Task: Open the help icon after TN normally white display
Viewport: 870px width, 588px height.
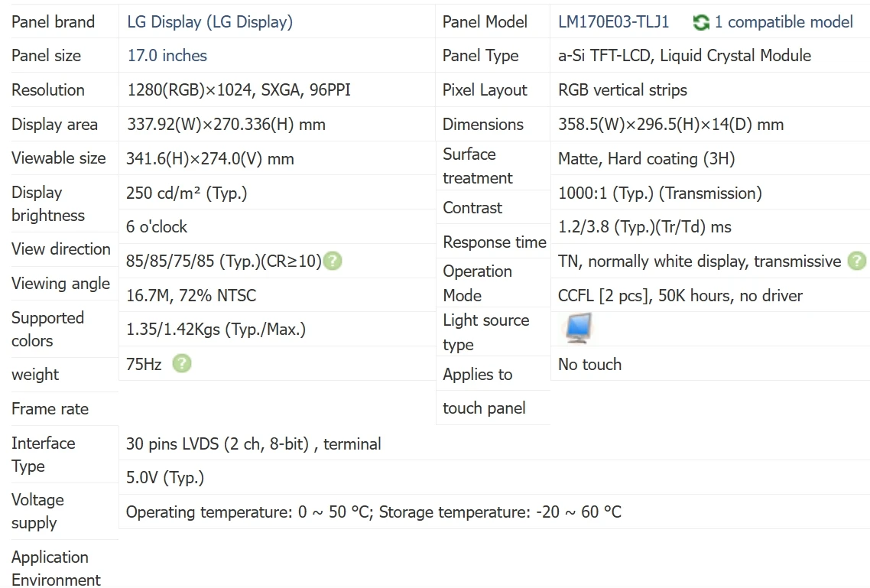Action: click(x=857, y=262)
